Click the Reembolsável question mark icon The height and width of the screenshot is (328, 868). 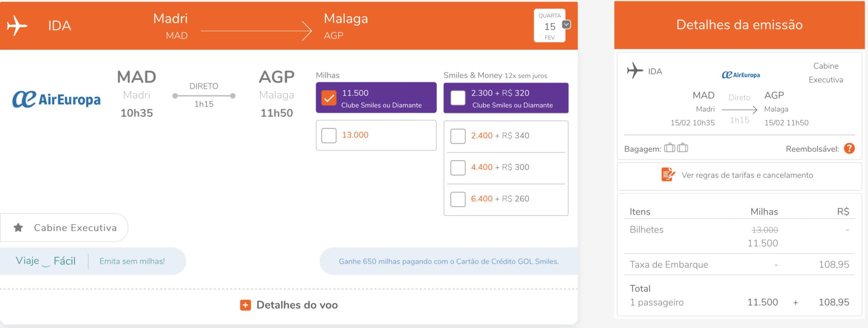coord(849,149)
